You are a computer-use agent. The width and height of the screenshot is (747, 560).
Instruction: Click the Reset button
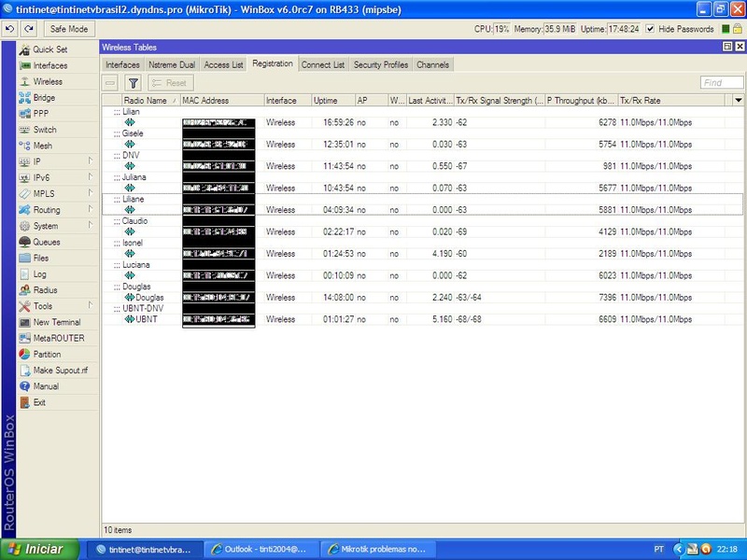(171, 83)
